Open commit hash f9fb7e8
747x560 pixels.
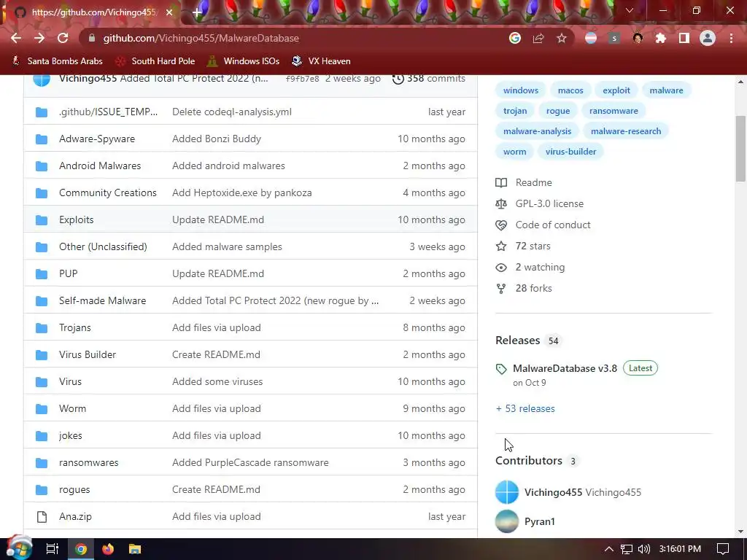(x=302, y=79)
